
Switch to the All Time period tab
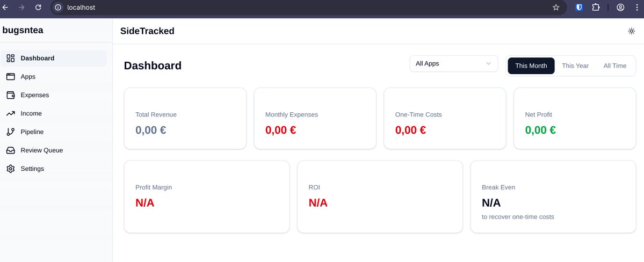coord(615,65)
